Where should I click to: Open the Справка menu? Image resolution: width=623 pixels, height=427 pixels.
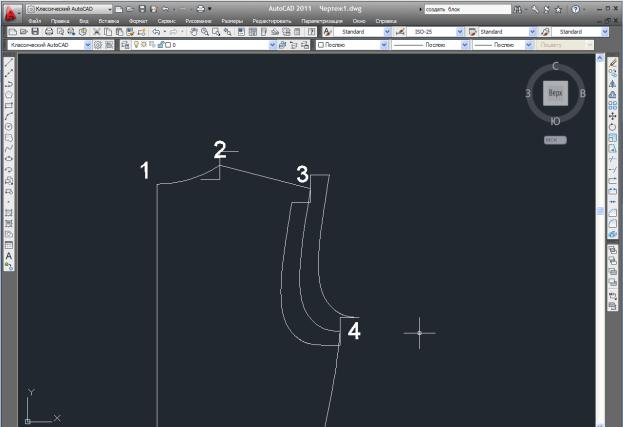[386, 21]
